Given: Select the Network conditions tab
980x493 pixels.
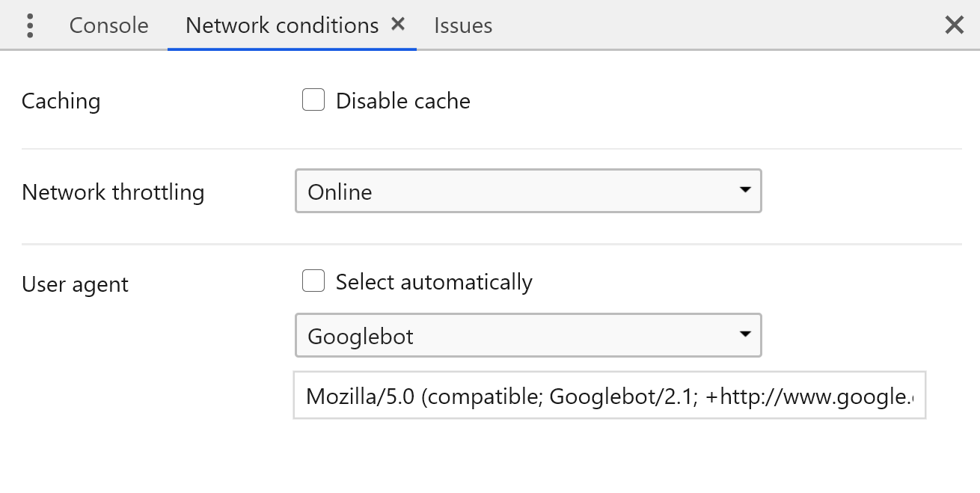Looking at the screenshot, I should point(282,25).
